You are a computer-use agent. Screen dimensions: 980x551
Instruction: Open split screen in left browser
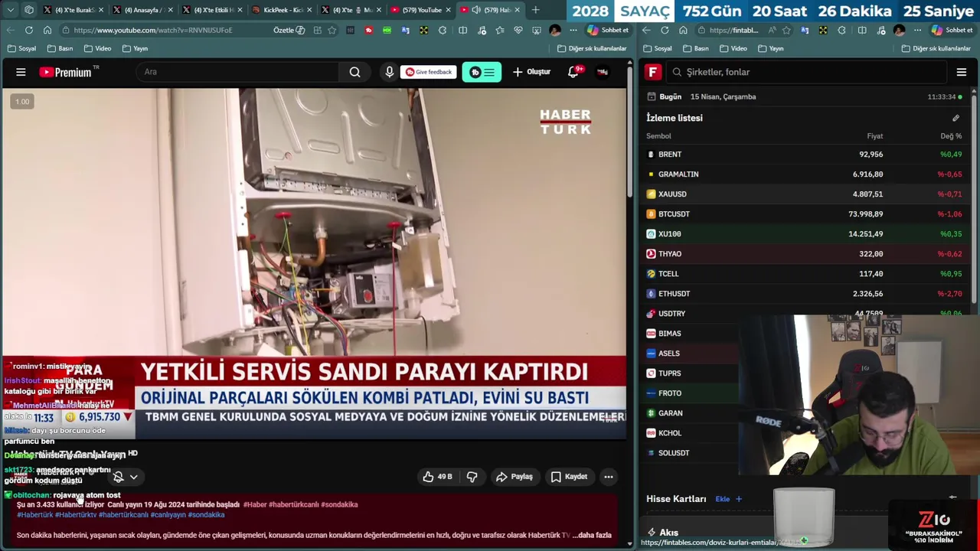[x=462, y=30]
